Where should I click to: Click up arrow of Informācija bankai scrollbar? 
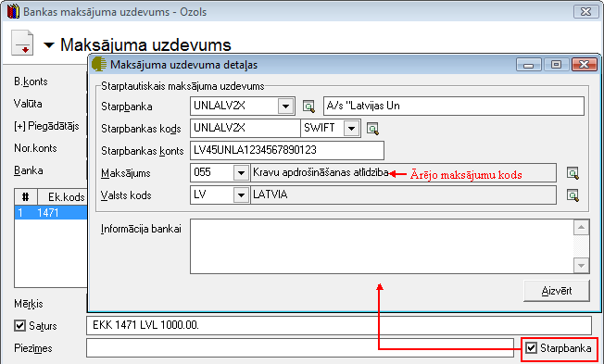click(581, 228)
